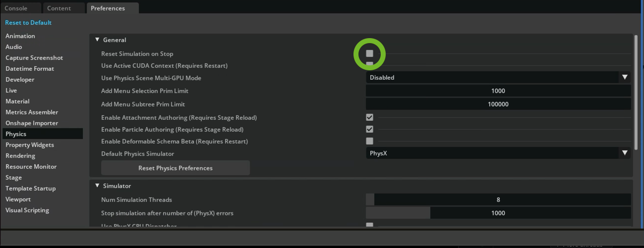Open the Stage preferences category
This screenshot has height=248, width=644.
14,178
